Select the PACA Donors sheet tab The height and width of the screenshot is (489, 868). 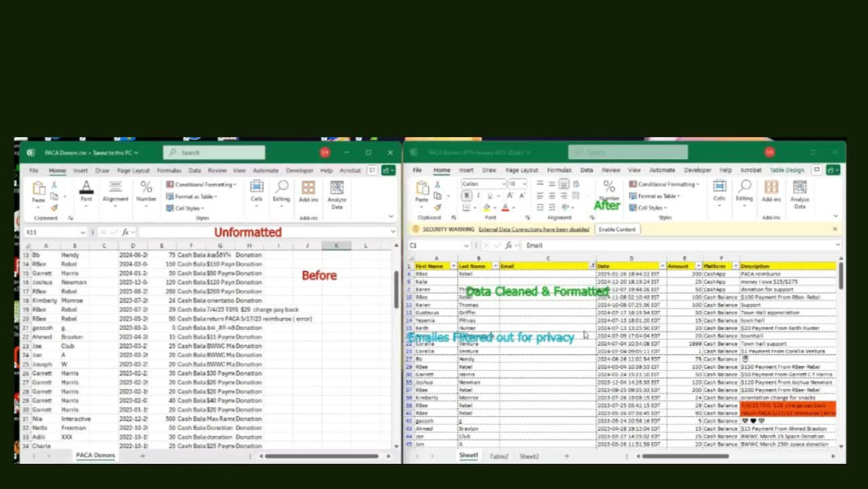tap(95, 455)
